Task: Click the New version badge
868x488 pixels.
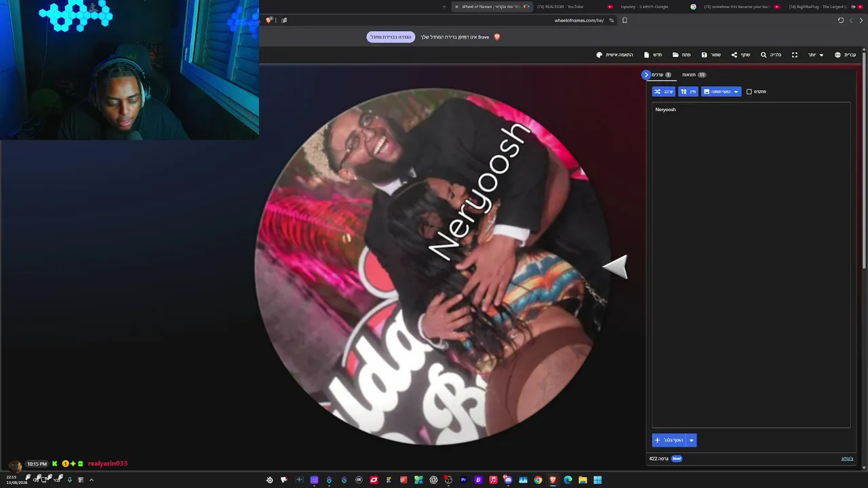Action: 677,459
